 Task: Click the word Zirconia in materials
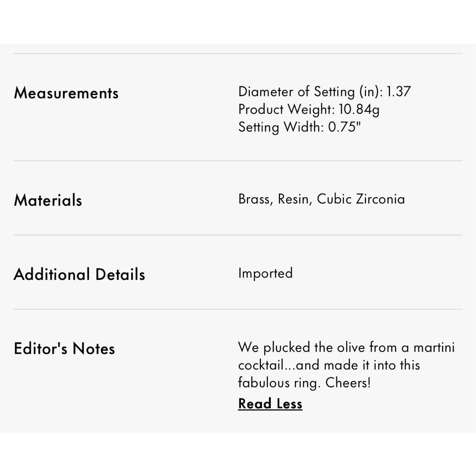[380, 199]
